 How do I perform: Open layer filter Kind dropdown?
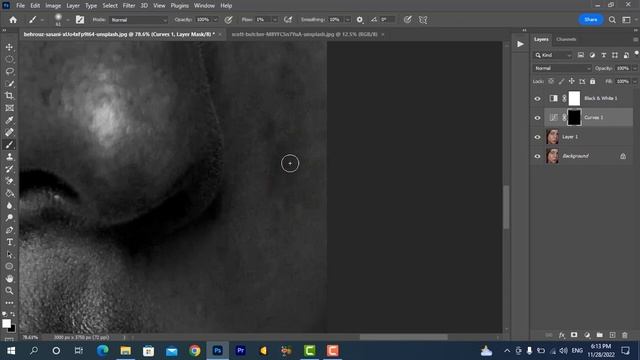(x=553, y=55)
